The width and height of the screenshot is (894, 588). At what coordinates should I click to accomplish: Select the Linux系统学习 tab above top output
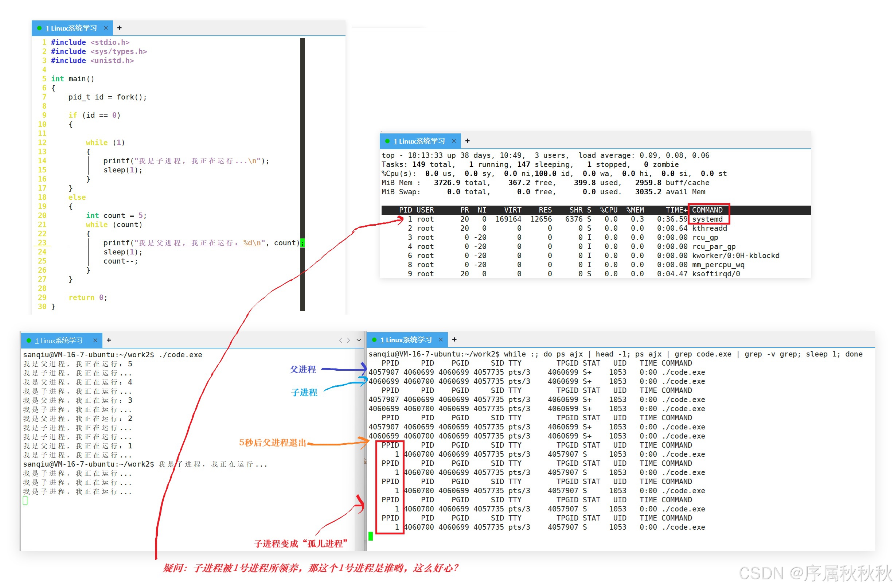pyautogui.click(x=419, y=141)
